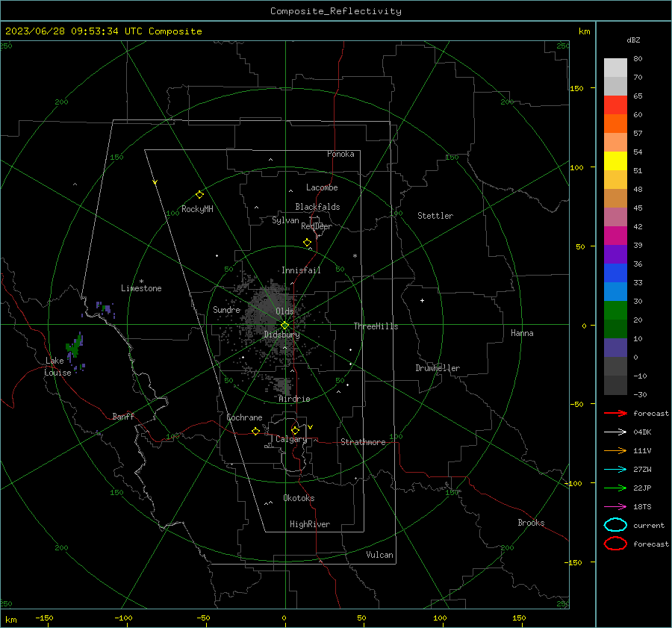Click the HighRiver town label
This screenshot has height=628, width=672.
(x=309, y=524)
